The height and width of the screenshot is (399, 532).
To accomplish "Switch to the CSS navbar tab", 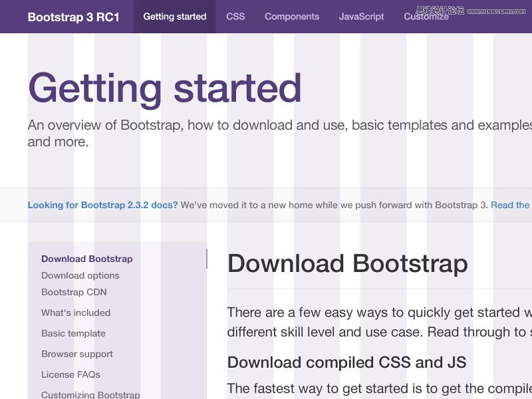I will [235, 17].
